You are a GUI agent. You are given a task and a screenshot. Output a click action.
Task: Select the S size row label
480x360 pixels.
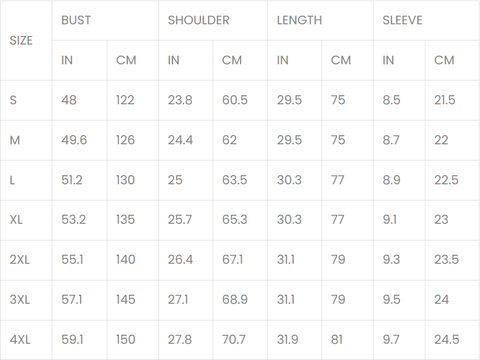point(13,100)
